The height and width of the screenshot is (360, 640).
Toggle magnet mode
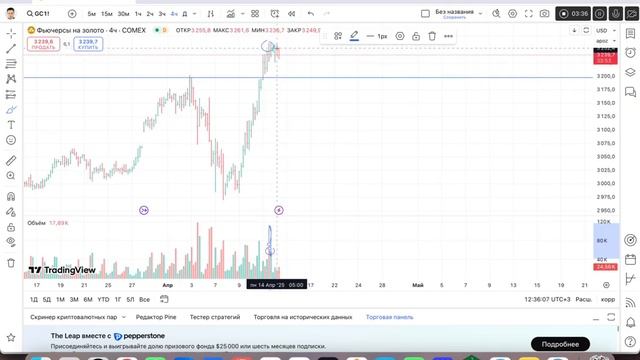click(x=11, y=196)
